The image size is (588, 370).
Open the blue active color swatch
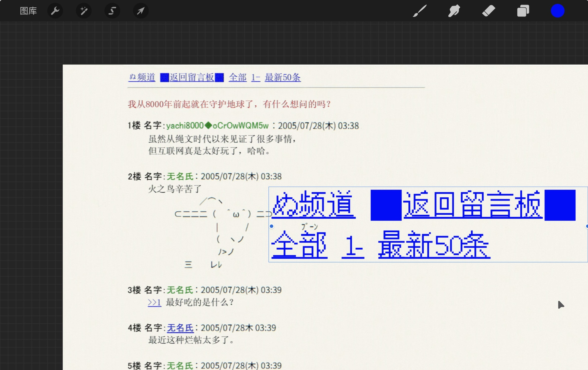click(x=557, y=11)
